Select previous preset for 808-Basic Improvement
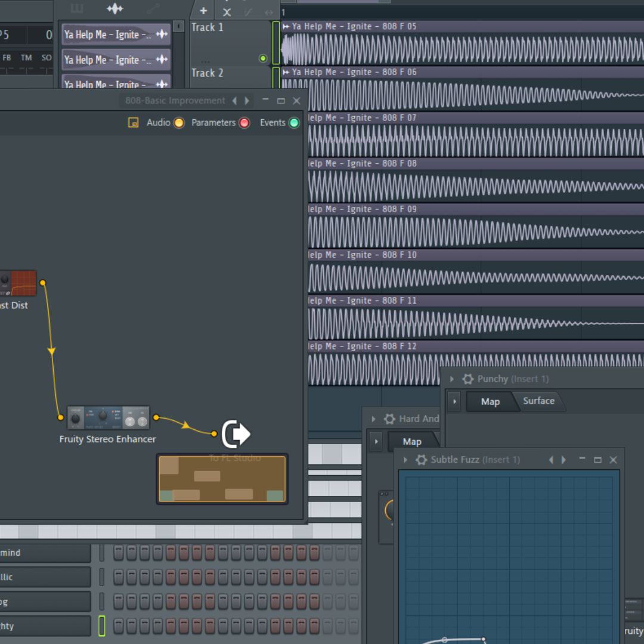The height and width of the screenshot is (644, 644). (234, 101)
